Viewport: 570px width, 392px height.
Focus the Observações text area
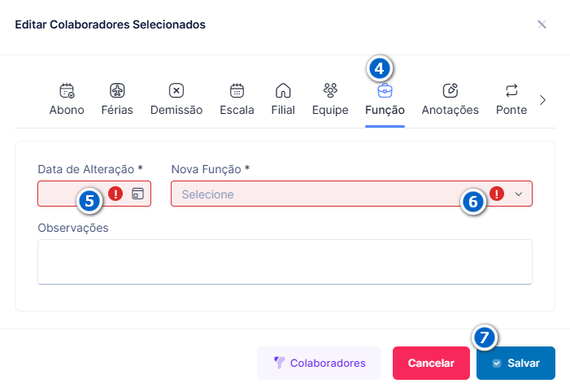285,262
